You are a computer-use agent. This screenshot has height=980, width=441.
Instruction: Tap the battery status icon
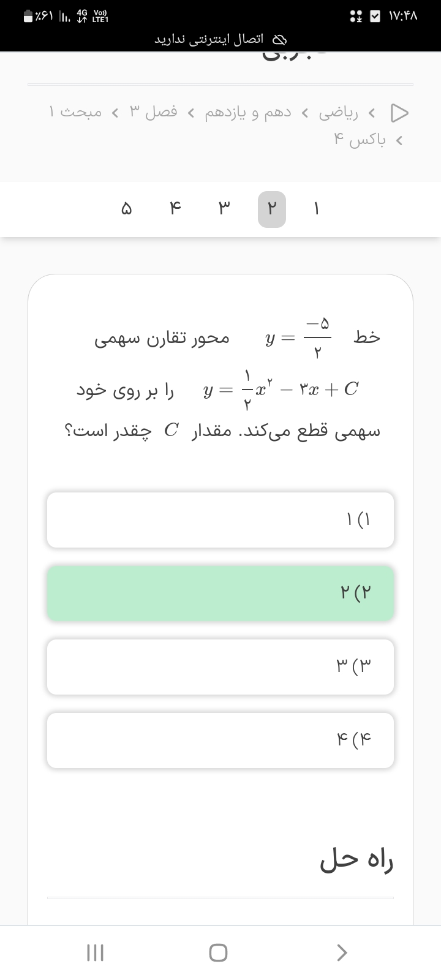29,17
